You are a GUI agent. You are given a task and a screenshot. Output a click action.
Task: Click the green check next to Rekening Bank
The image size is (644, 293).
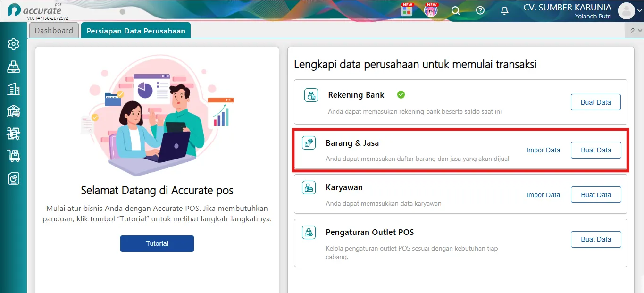[401, 95]
